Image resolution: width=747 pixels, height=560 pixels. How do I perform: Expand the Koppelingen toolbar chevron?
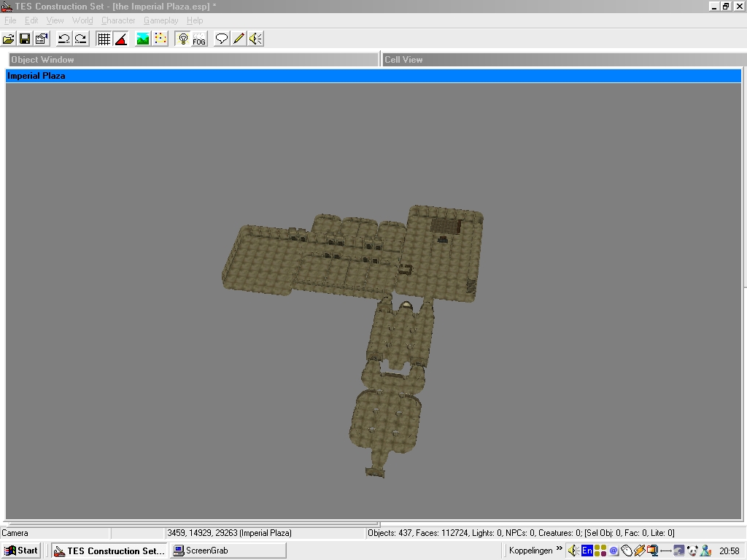click(560, 549)
